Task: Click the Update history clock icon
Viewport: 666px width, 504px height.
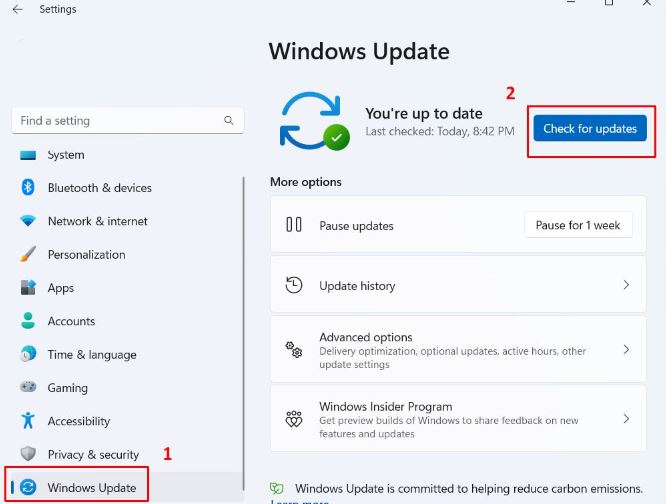Action: 294,285
